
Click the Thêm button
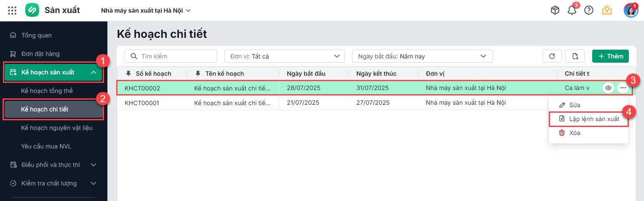click(610, 56)
